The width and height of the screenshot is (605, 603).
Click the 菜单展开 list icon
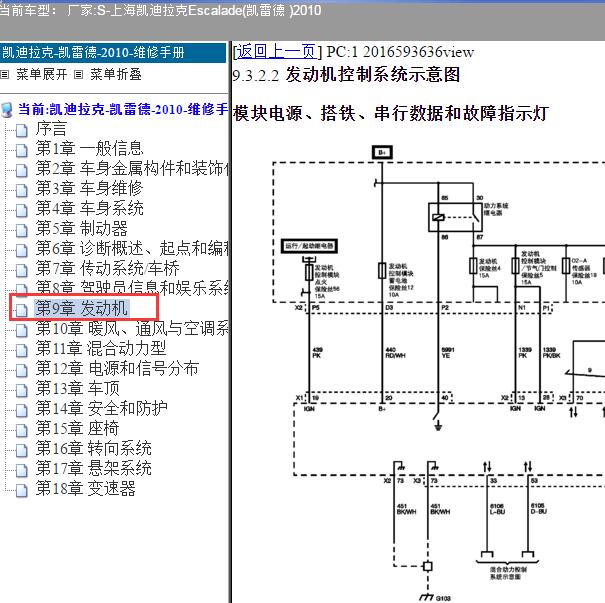pyautogui.click(x=5, y=74)
